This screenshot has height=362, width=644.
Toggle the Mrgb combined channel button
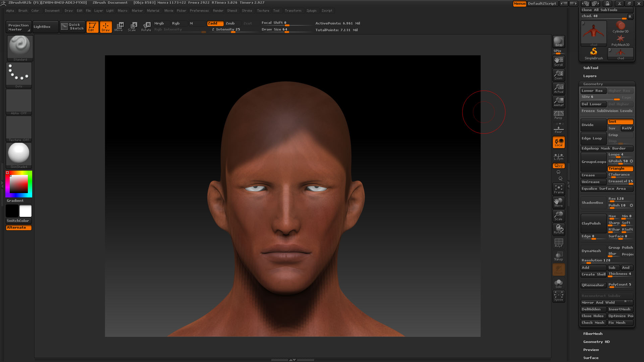159,23
